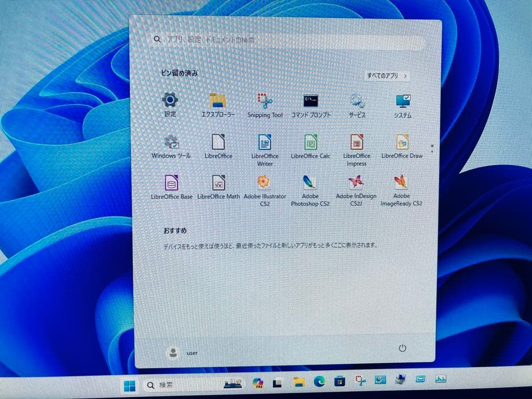Expand すべてのアプリ with the chevron
This screenshot has height=399, width=532.
coord(387,76)
